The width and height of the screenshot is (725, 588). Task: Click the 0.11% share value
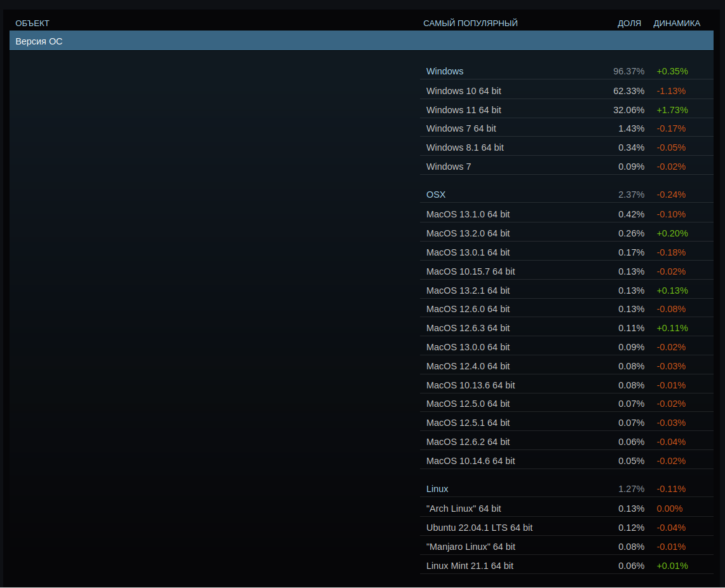[x=631, y=327]
